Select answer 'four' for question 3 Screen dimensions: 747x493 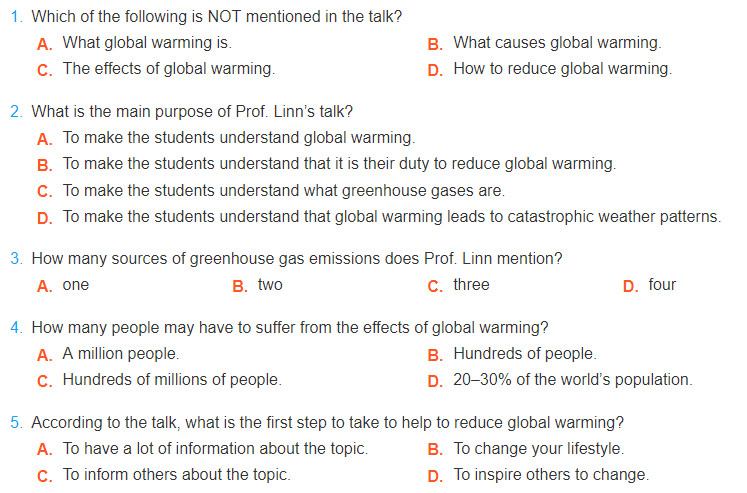pyautogui.click(x=661, y=285)
